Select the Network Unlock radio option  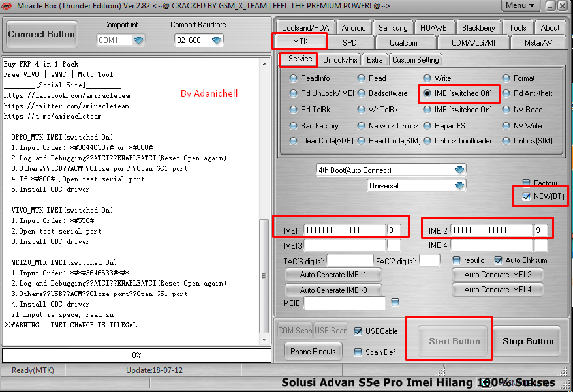[361, 126]
